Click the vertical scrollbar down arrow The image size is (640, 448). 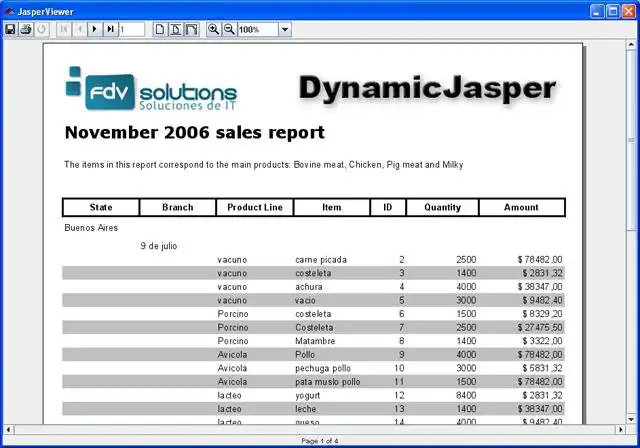631,419
